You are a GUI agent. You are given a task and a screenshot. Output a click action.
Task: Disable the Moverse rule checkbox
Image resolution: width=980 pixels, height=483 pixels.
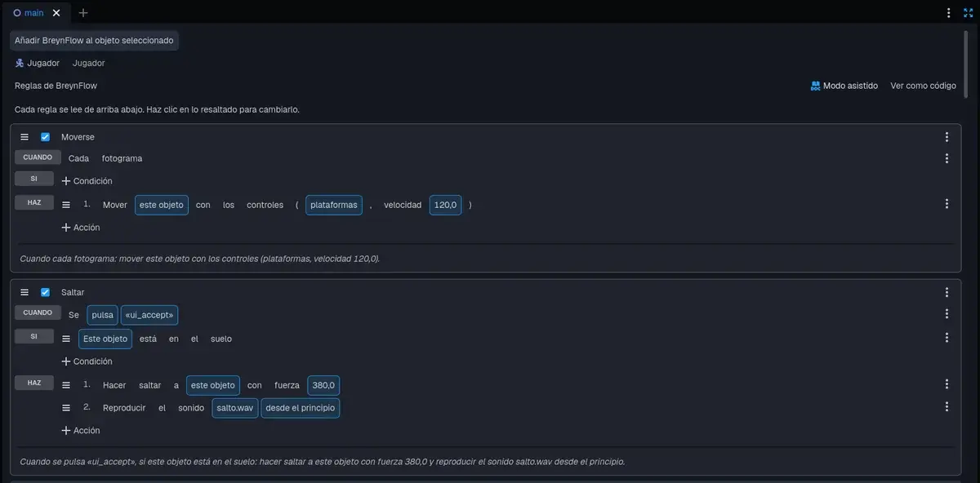click(46, 137)
